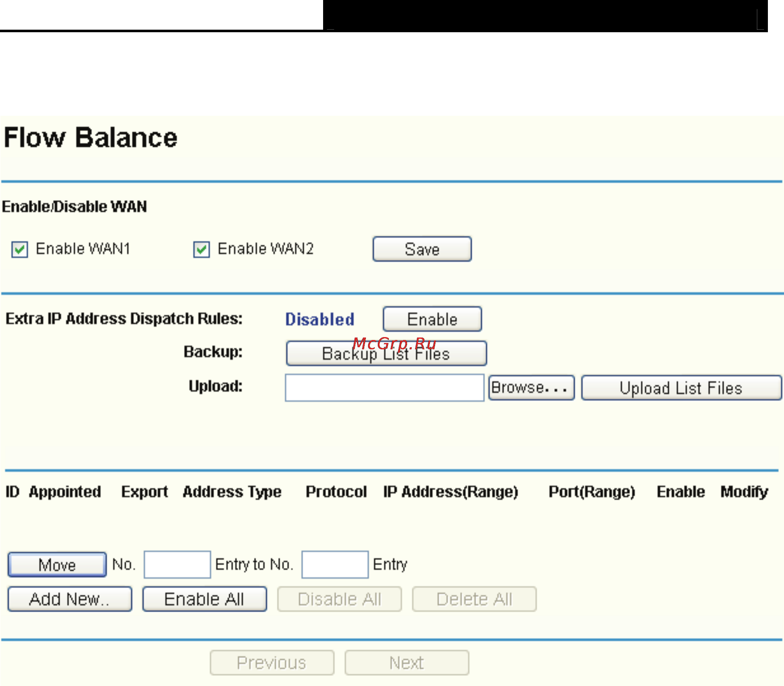Go to Next page
This screenshot has width=784, height=686.
(x=407, y=662)
